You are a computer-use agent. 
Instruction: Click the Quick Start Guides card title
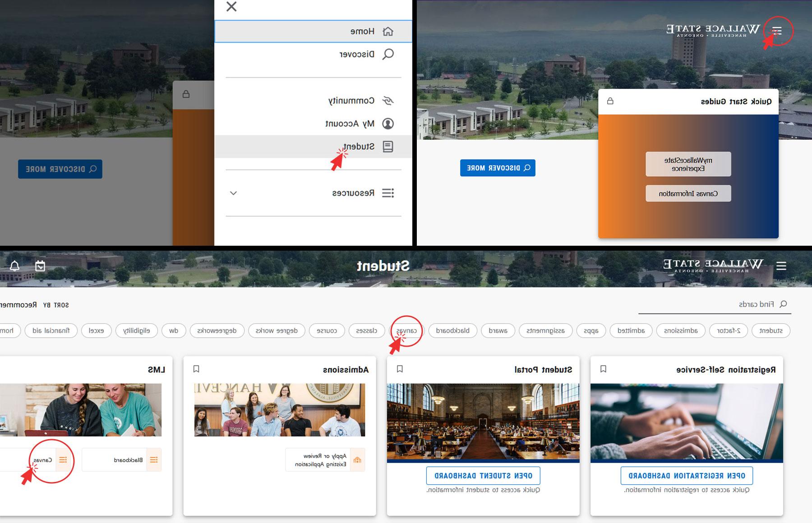736,101
